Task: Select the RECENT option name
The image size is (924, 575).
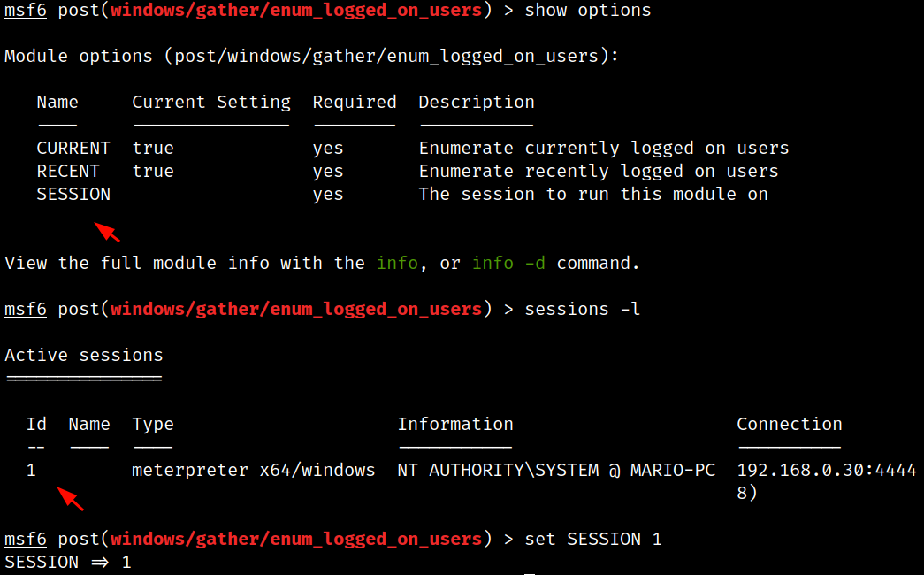Action: click(68, 171)
